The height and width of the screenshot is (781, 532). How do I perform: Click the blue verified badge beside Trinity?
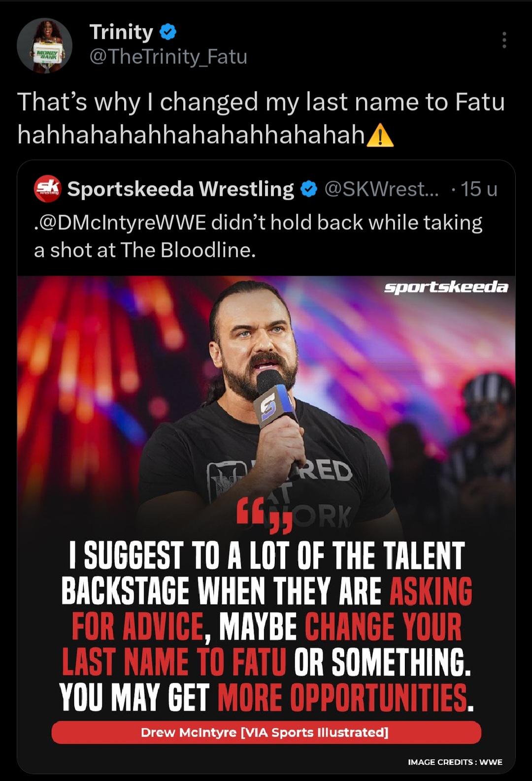pos(168,33)
